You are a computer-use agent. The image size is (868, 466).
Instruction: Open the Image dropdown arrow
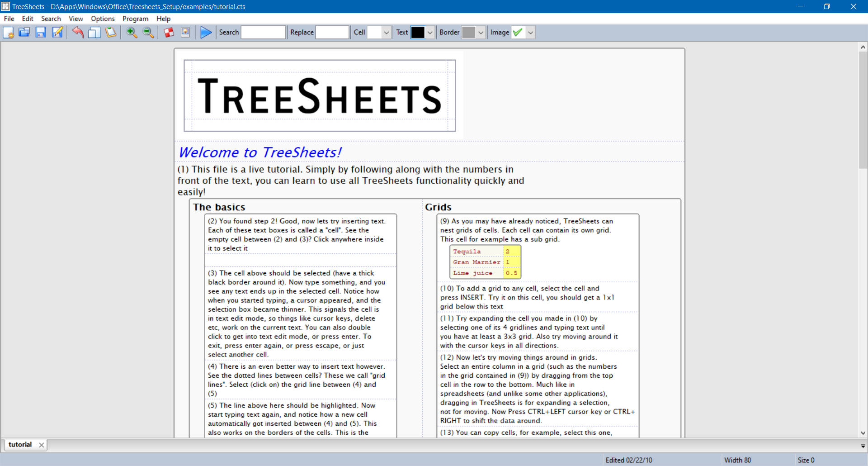(530, 32)
